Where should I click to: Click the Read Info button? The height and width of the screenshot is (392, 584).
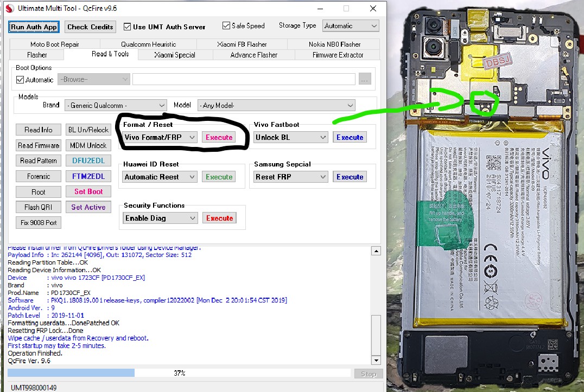coord(39,130)
